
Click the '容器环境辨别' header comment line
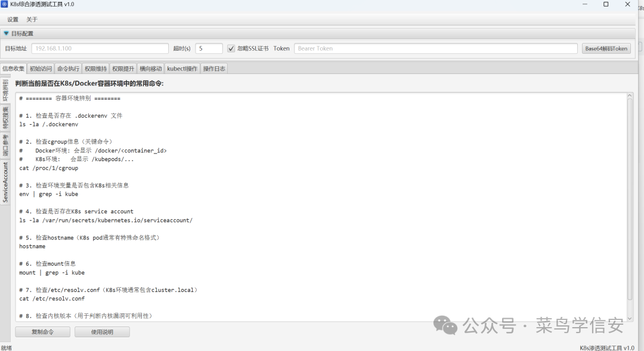[70, 98]
